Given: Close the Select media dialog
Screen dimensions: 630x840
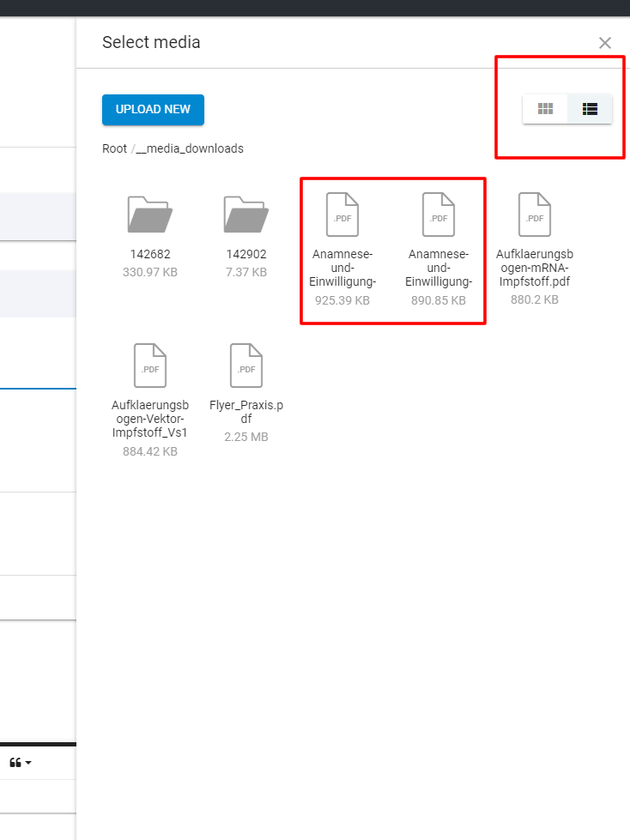Looking at the screenshot, I should tap(605, 43).
